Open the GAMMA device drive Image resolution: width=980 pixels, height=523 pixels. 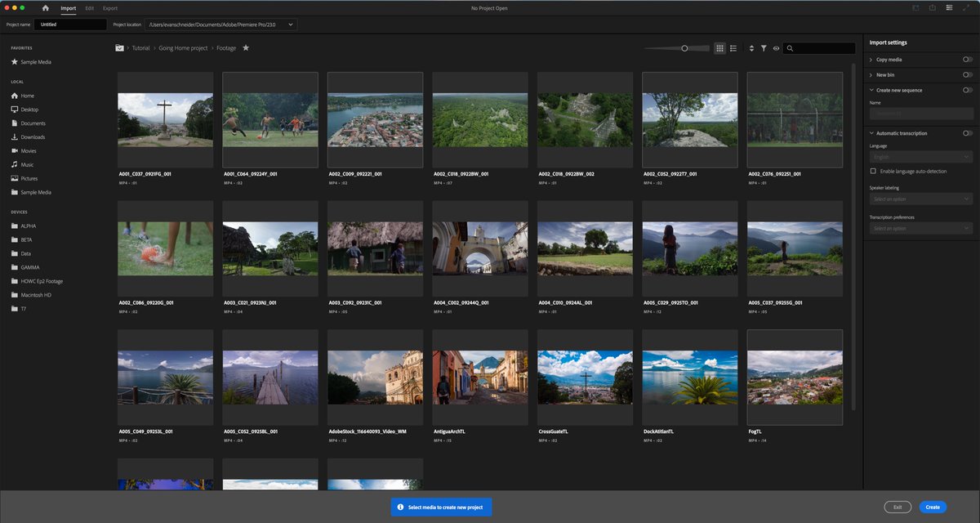click(25, 267)
